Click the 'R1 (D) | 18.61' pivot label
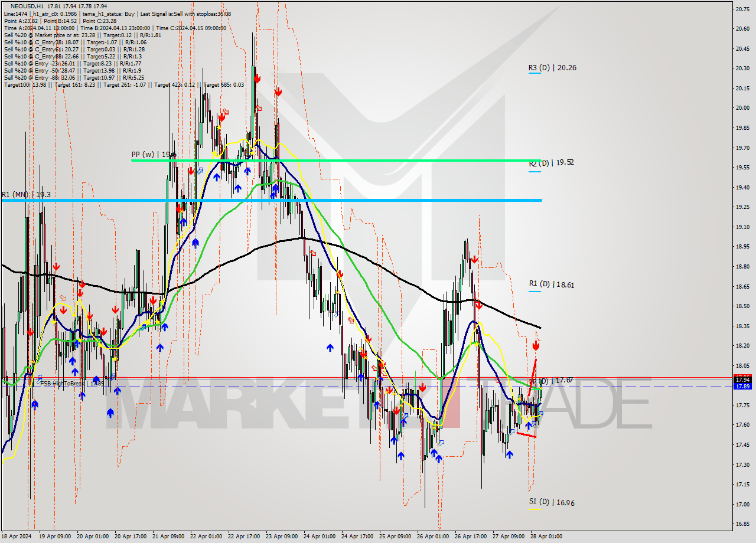Viewport: 756px width, 543px height. [x=551, y=284]
